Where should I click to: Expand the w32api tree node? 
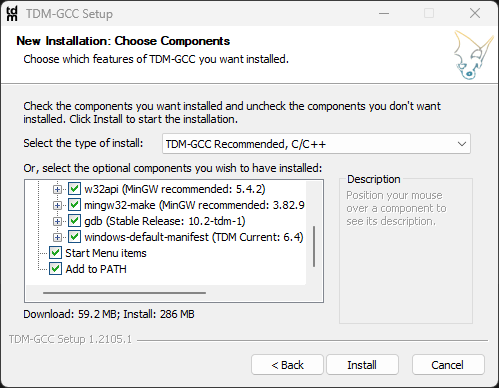[x=57, y=189]
